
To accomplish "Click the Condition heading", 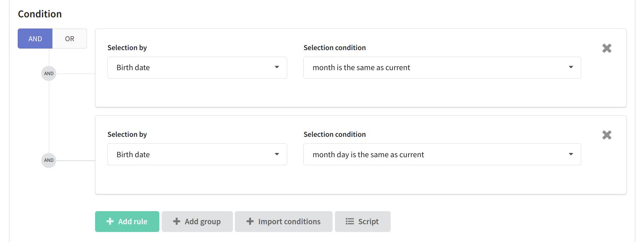I will (40, 14).
